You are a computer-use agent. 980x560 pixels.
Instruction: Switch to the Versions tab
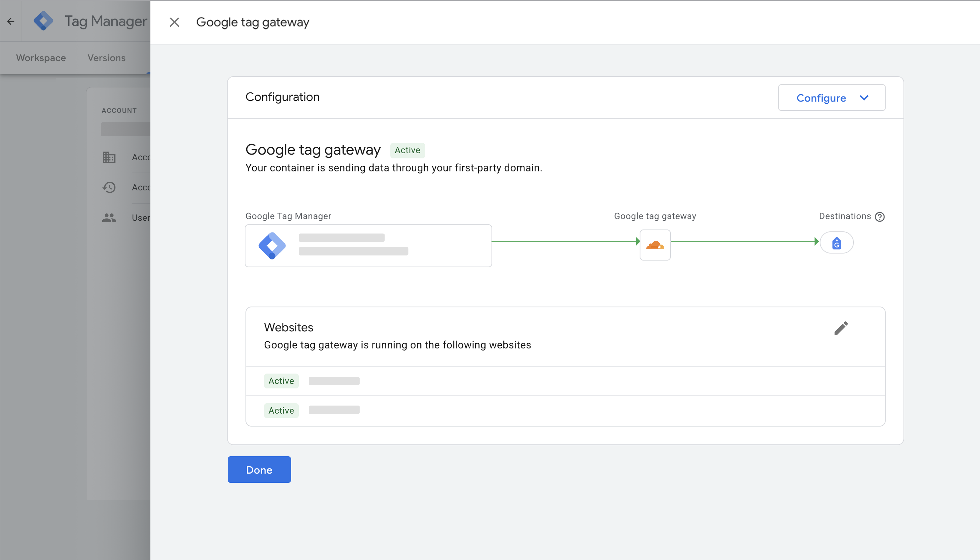(107, 58)
